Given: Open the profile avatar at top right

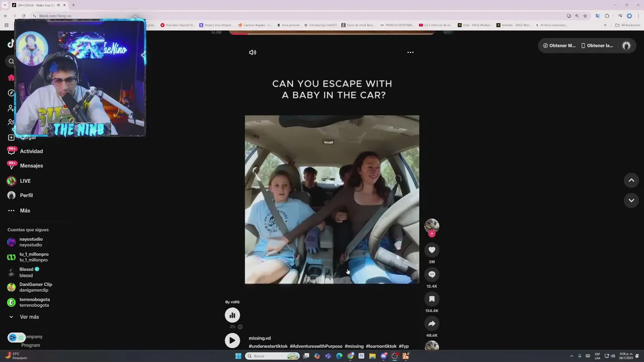Looking at the screenshot, I should (626, 46).
